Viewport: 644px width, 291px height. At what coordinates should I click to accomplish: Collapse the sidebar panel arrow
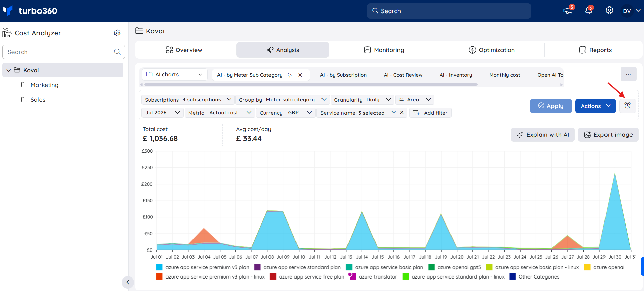click(128, 282)
